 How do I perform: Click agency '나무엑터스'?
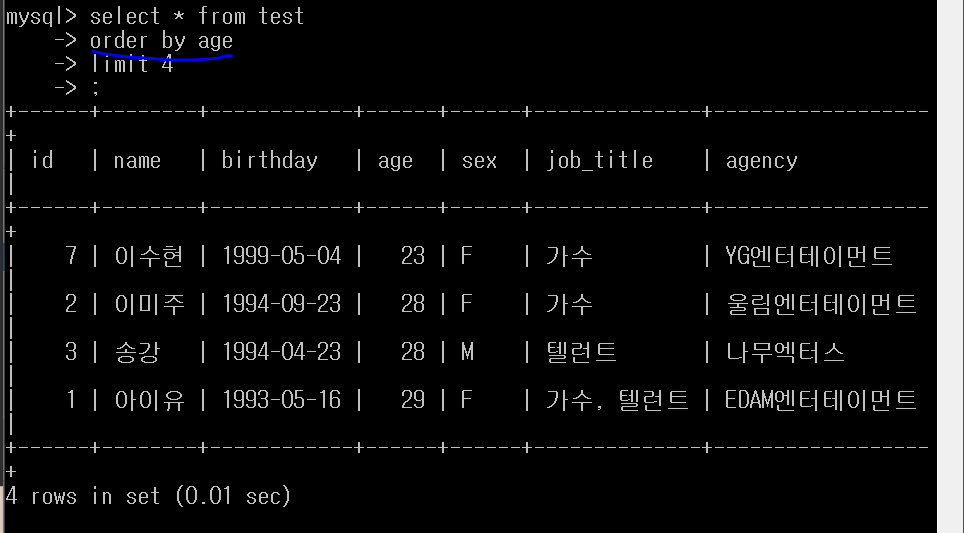coord(785,352)
